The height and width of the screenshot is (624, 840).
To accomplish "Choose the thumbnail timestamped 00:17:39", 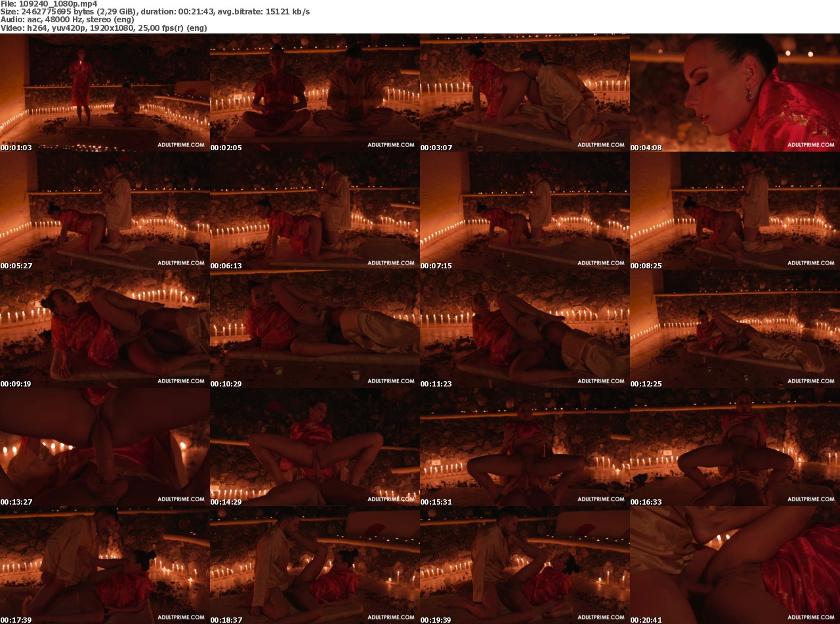I will (105, 564).
